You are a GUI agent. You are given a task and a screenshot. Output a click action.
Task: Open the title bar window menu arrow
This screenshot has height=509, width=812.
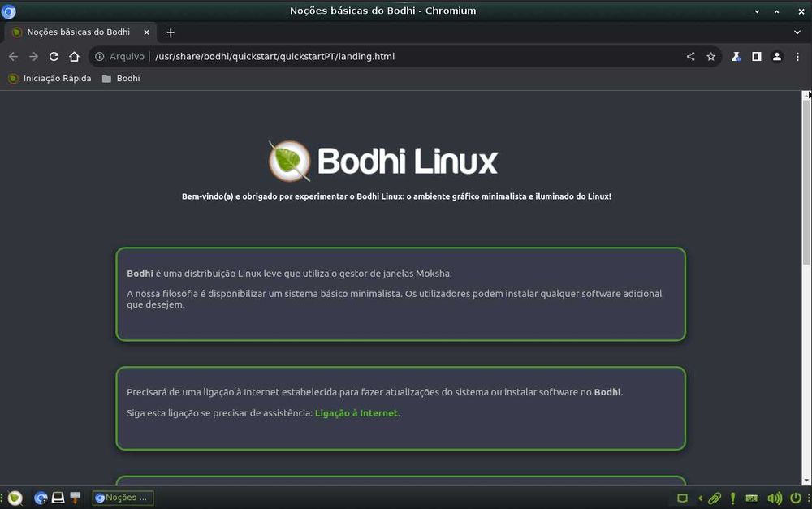(x=757, y=11)
